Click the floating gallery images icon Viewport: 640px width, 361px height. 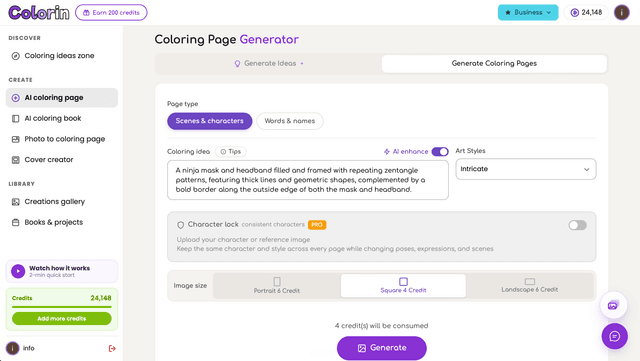(613, 305)
